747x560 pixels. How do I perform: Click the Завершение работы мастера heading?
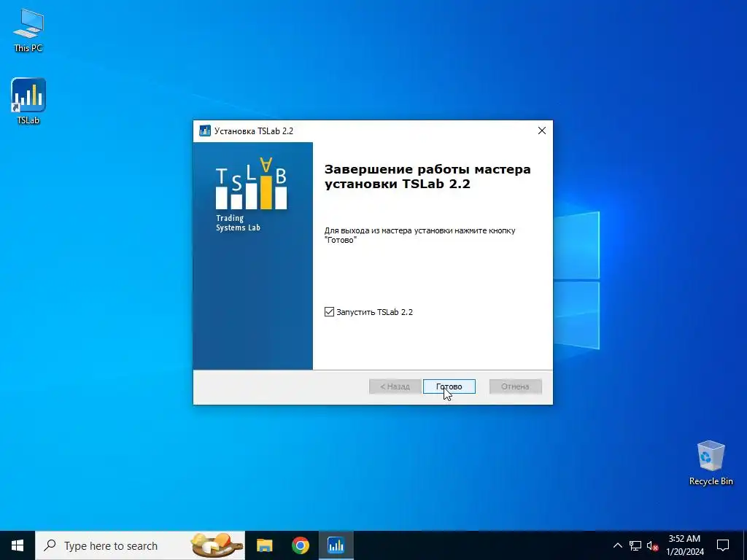click(427, 176)
